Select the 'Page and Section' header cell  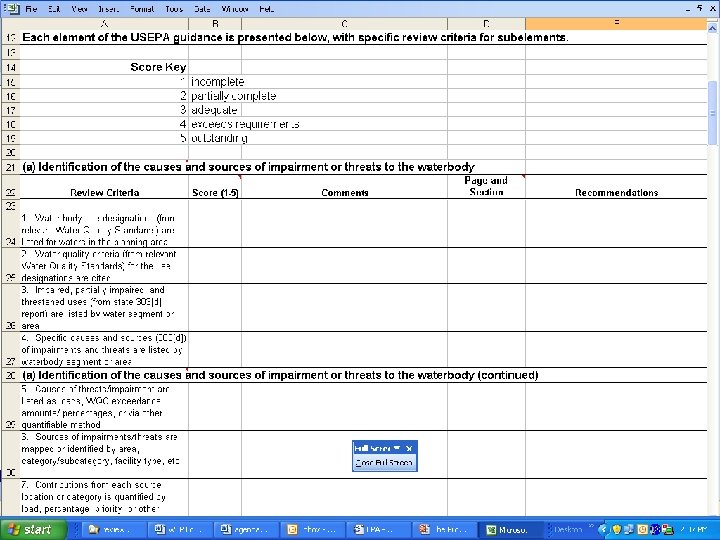click(x=486, y=187)
